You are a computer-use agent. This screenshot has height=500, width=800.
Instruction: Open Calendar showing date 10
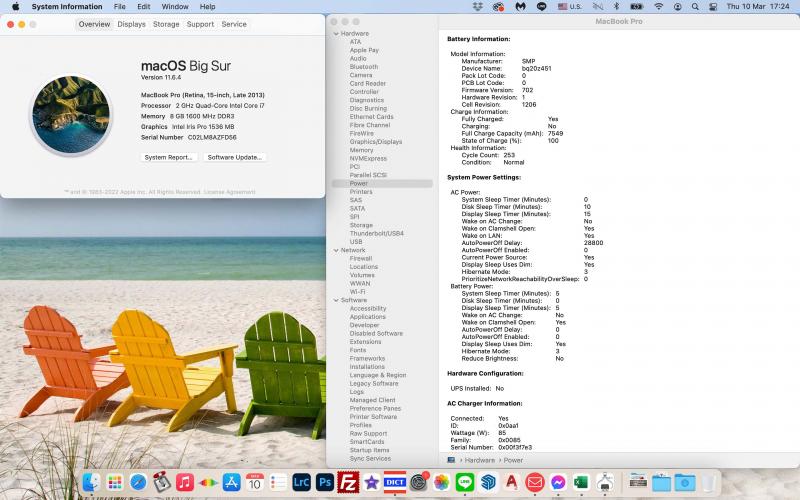tap(255, 482)
